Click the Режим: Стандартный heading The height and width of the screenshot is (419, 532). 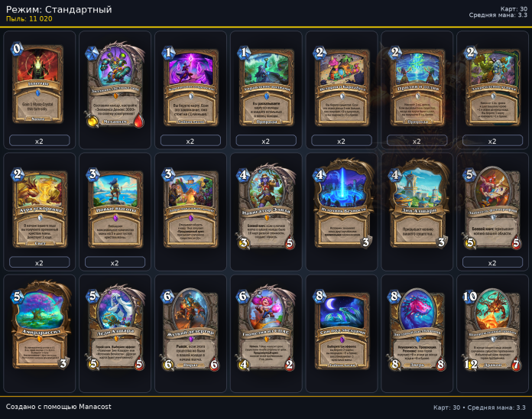(59, 9)
